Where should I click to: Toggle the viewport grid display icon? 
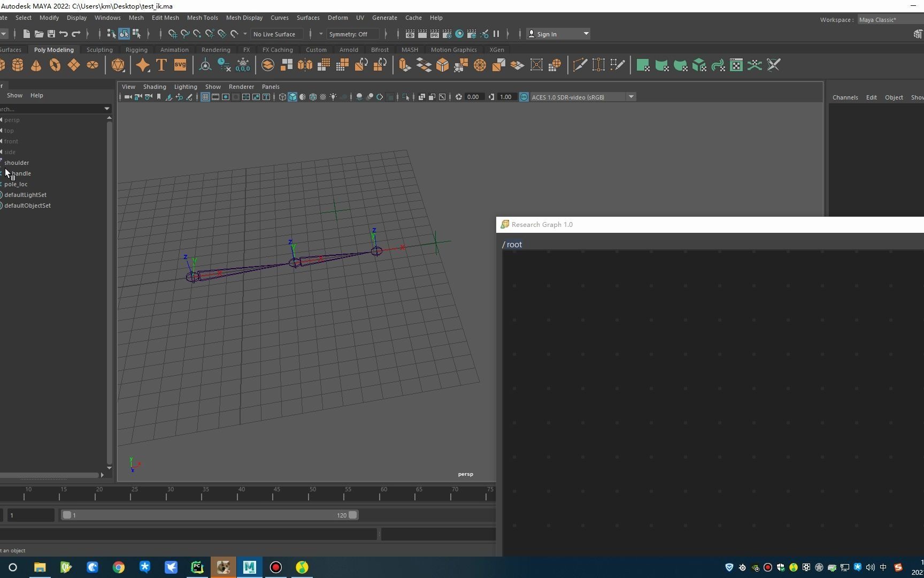click(205, 97)
